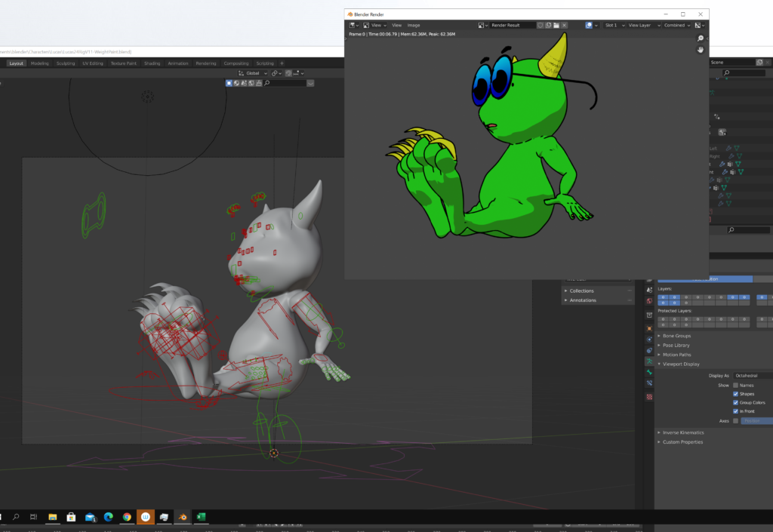The height and width of the screenshot is (532, 773).
Task: Open the Image menu in render window
Action: (414, 25)
